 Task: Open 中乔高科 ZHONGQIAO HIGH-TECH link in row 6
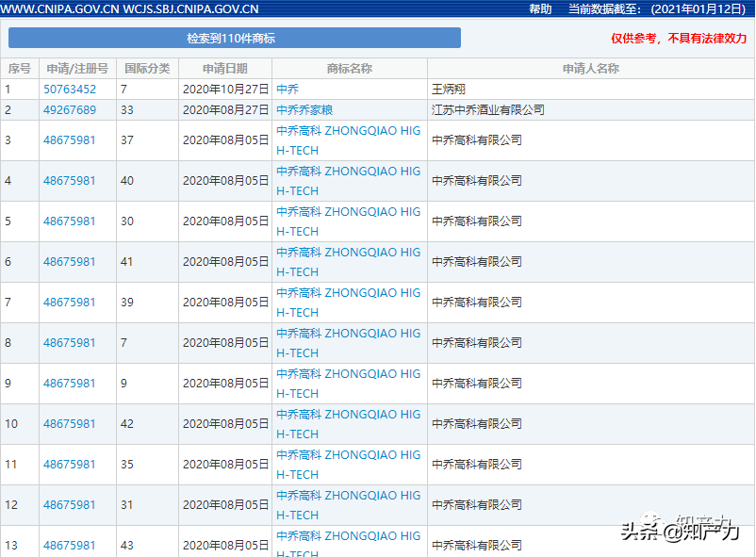coord(348,262)
